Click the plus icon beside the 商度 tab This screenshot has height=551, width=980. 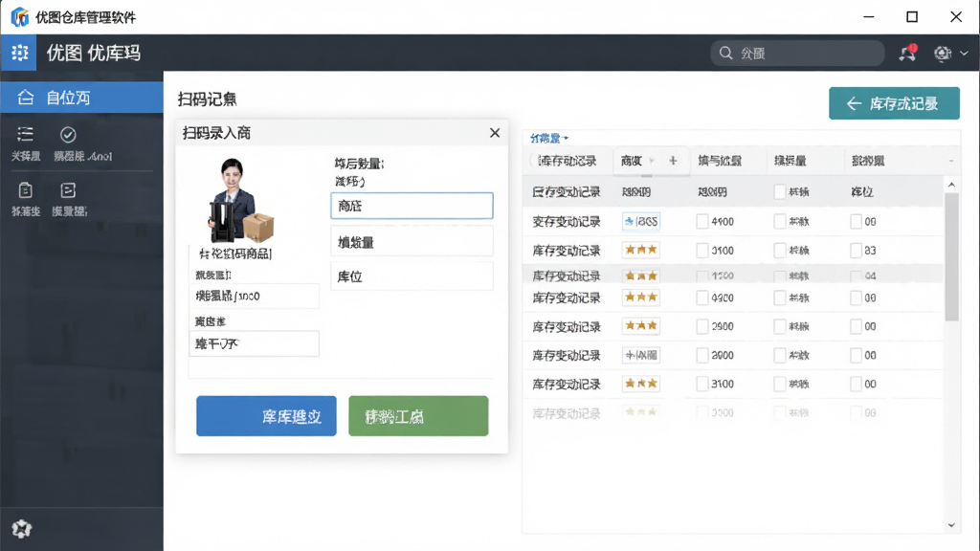673,161
